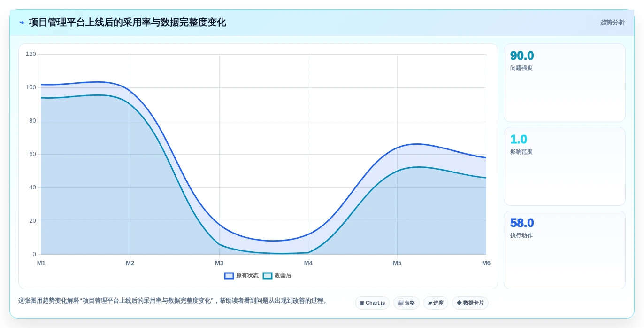Click the 40 y-axis value

(32, 187)
